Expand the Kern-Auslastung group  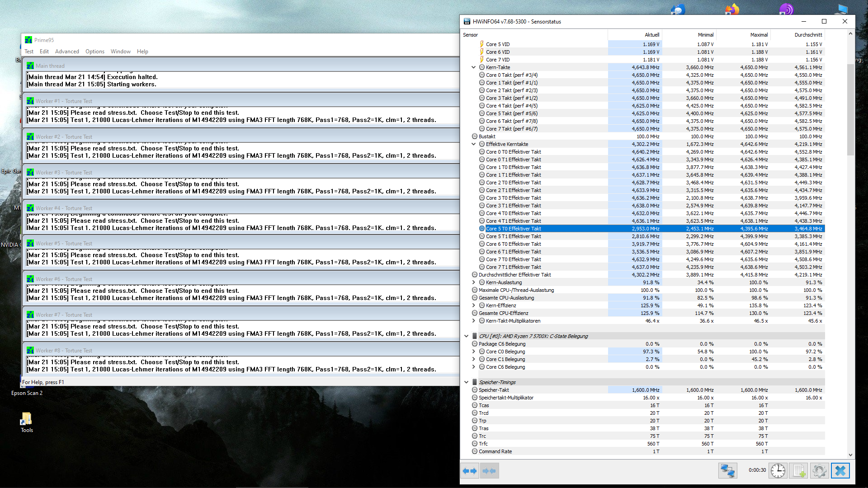click(x=473, y=282)
